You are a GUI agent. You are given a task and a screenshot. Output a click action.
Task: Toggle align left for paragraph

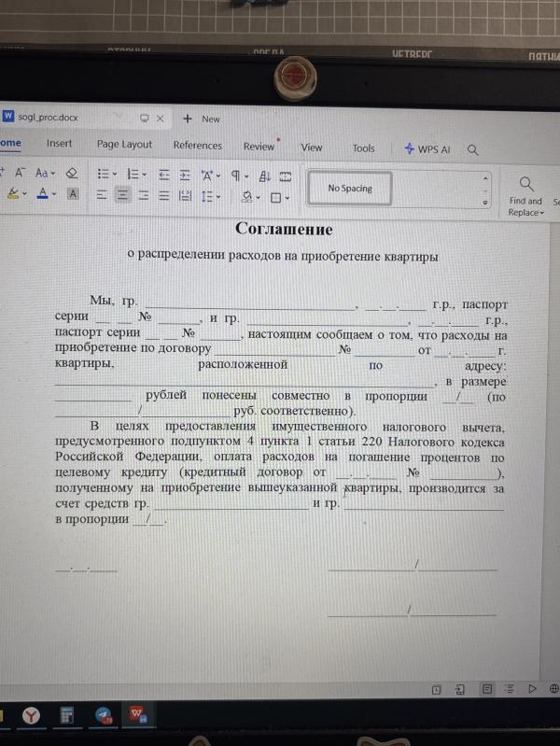pos(99,196)
